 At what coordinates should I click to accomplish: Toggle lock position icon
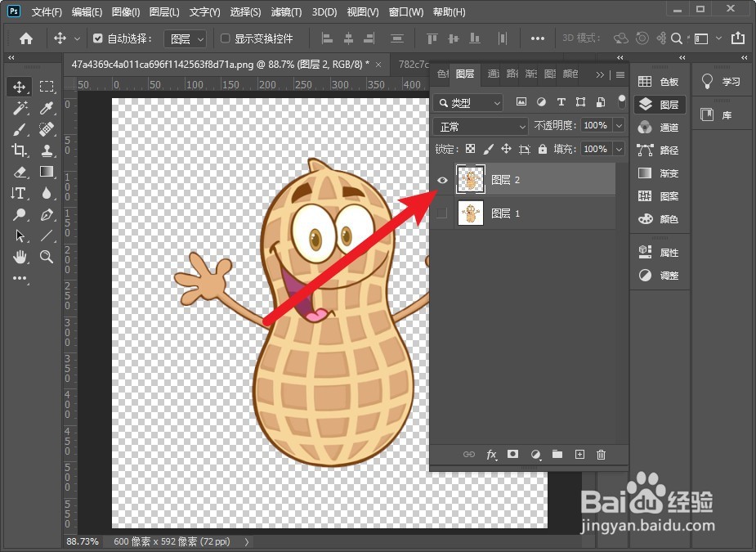pyautogui.click(x=506, y=149)
